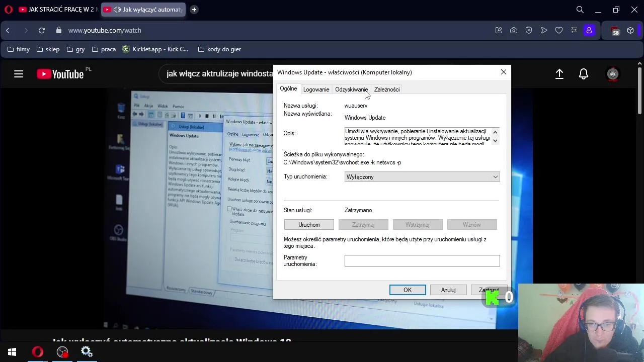
Task: Confirm the dialog with OK
Action: pos(408,290)
